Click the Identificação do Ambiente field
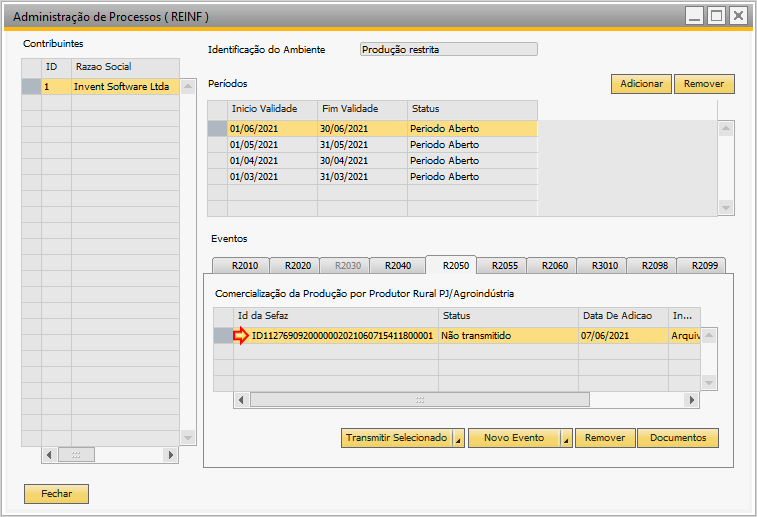Viewport: 757px width, 517px height. 449,50
